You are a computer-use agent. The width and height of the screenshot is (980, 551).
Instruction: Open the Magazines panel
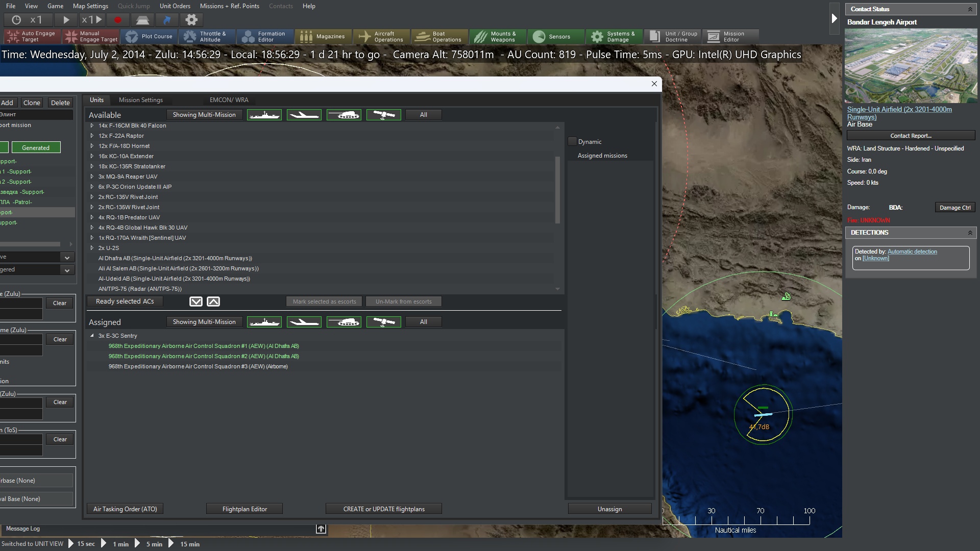click(x=323, y=36)
